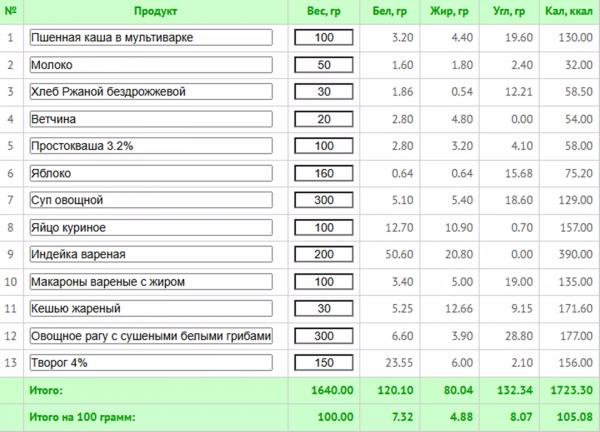This screenshot has height=432, width=600.
Task: Click the Кал, ккал column header
Action: click(x=569, y=11)
